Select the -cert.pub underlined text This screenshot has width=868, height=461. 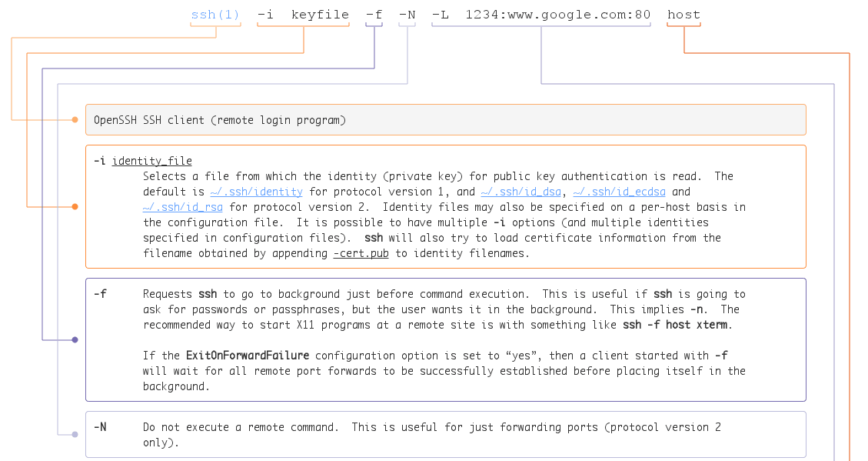(361, 252)
